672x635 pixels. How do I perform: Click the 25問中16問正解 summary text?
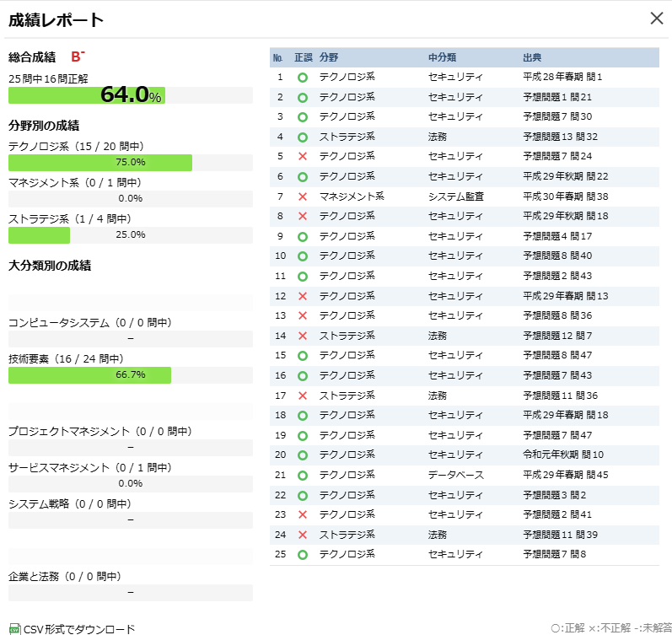48,79
